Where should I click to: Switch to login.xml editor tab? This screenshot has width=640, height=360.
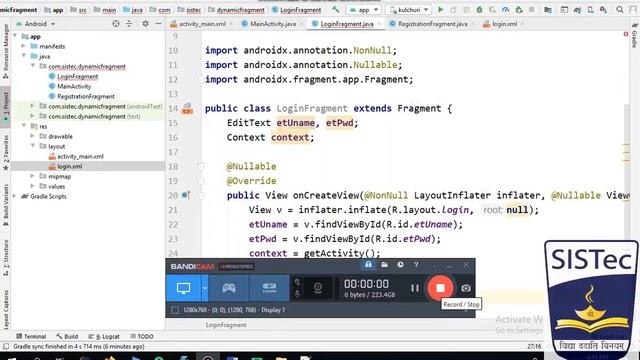click(504, 24)
